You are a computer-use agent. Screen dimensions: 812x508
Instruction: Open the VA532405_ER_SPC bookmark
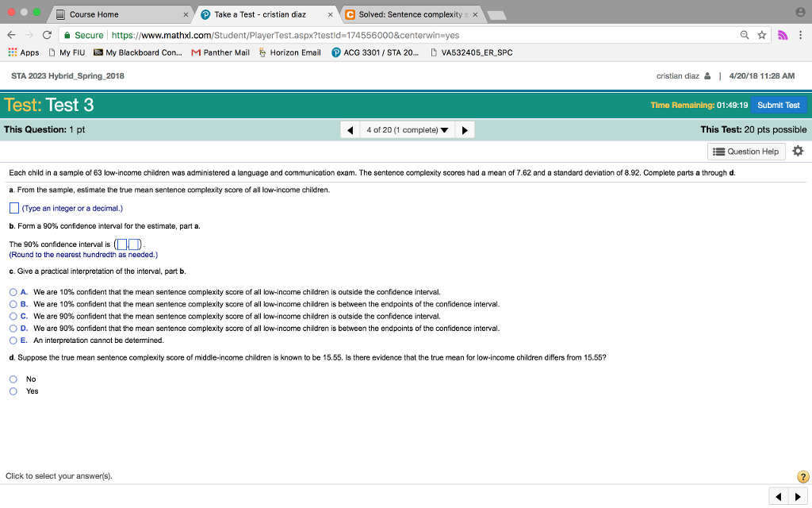click(472, 52)
